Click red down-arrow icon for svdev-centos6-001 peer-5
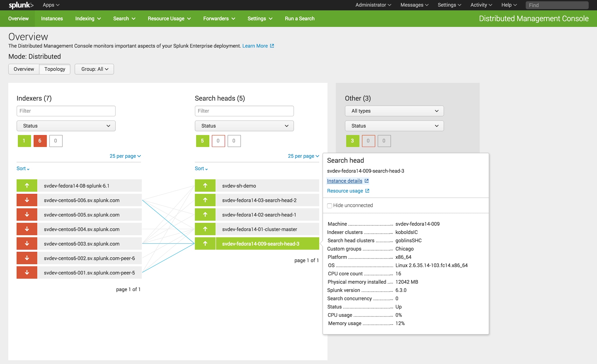The height and width of the screenshot is (364, 597). 27,273
